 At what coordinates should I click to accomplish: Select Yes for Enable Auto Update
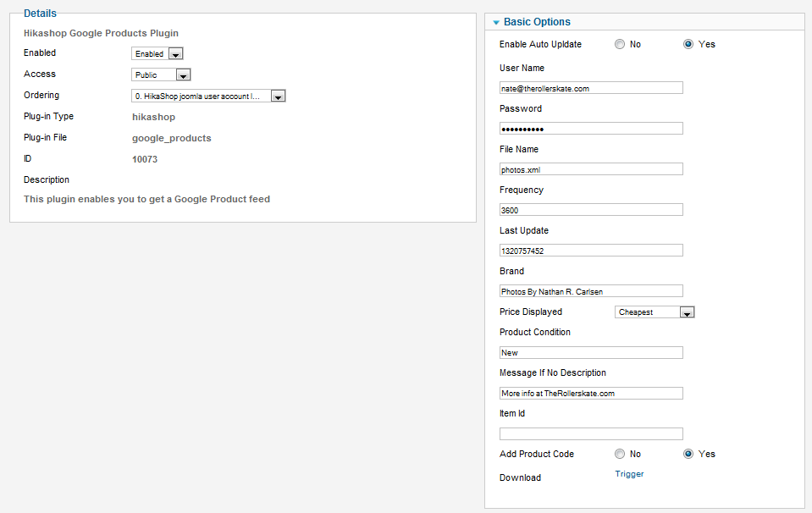coord(688,44)
